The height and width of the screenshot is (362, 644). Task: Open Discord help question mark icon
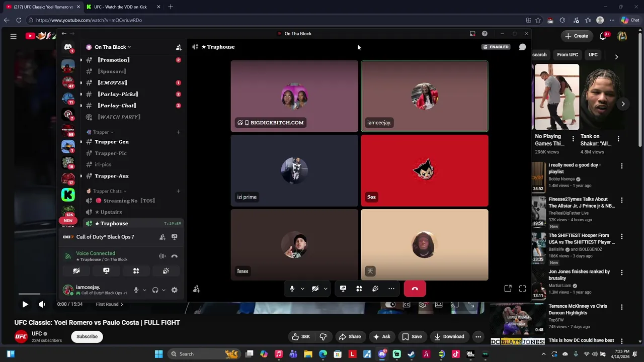485,34
